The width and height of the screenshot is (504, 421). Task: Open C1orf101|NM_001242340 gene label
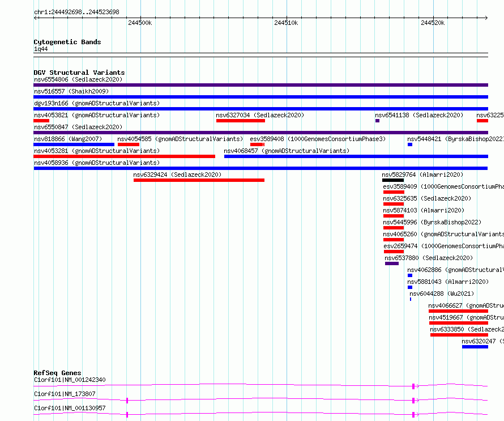(x=70, y=380)
